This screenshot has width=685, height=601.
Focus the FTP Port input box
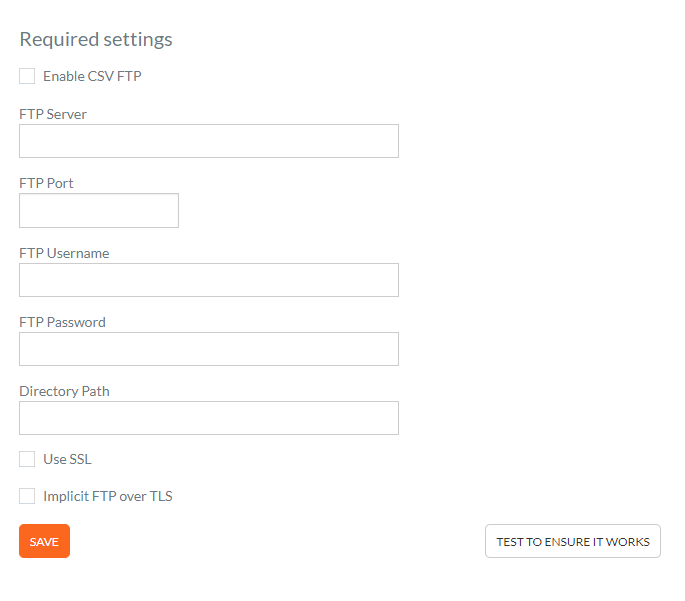[99, 211]
